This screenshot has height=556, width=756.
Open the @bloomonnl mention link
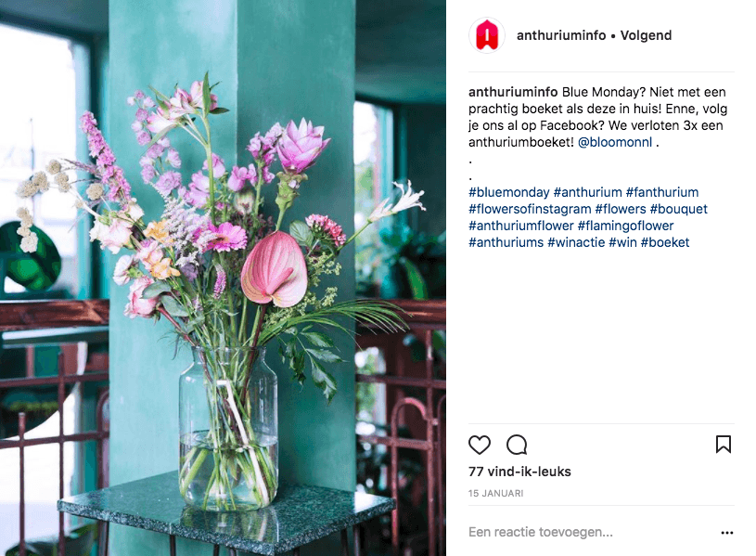pyautogui.click(x=615, y=142)
